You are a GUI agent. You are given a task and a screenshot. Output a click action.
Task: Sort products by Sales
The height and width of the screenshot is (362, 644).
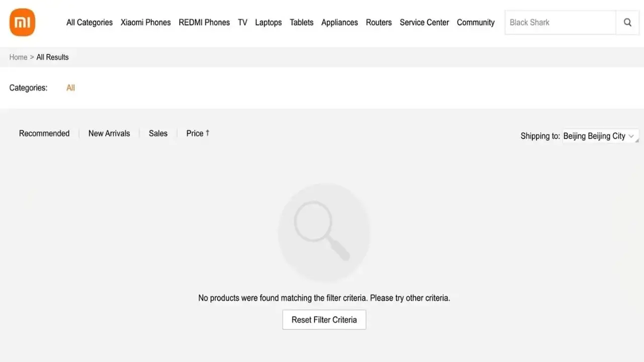[x=158, y=133]
